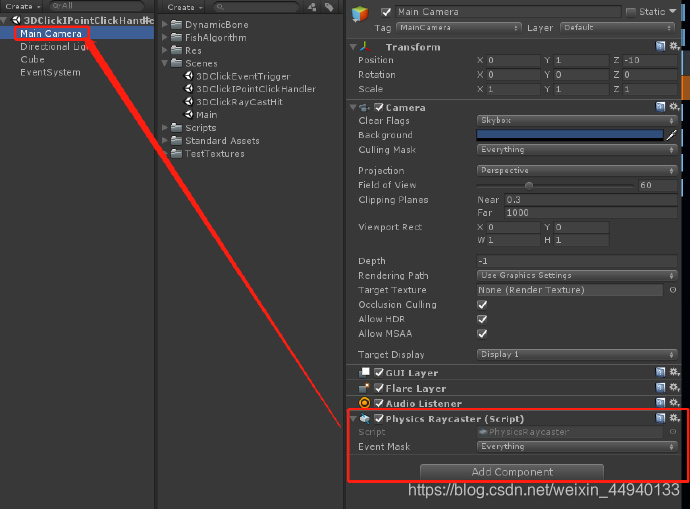Disable the Physics Raycaster component checkbox
Viewport: 690px width, 509px height.
[378, 418]
